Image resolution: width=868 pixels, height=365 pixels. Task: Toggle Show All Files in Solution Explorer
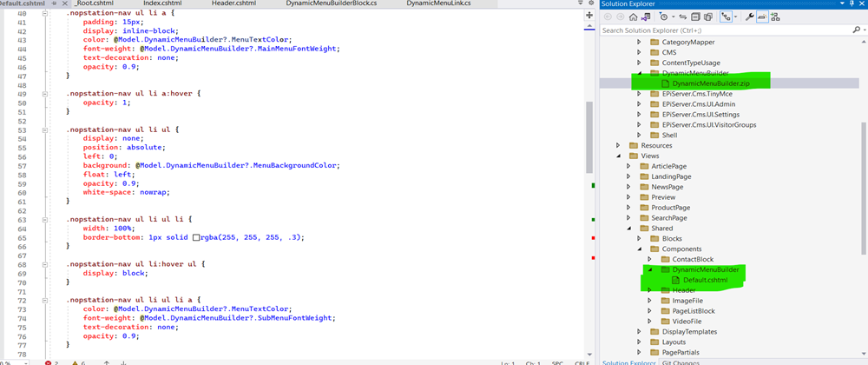pos(708,17)
